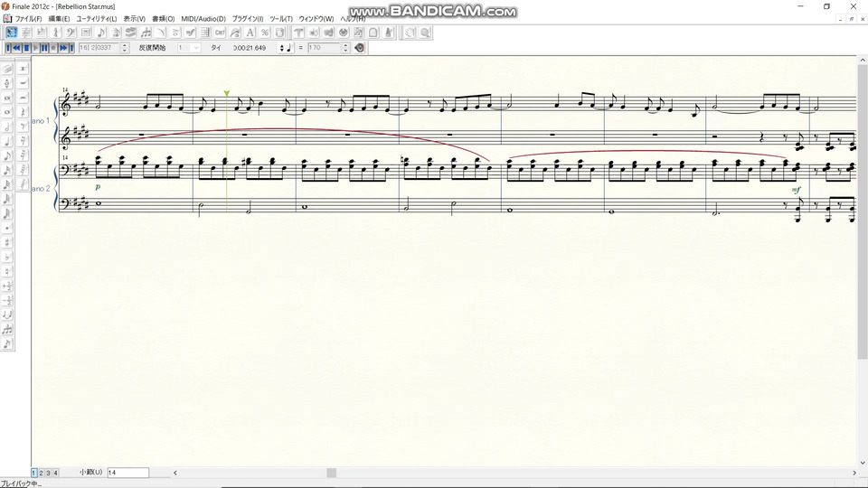
Task: Select the Zoom magnifier tool
Action: [x=425, y=33]
